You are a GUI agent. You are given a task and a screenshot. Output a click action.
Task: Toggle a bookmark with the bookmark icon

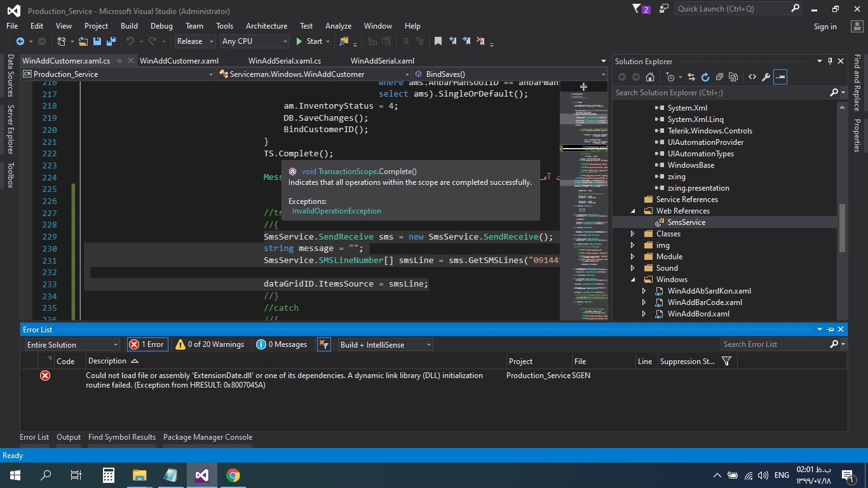click(438, 41)
